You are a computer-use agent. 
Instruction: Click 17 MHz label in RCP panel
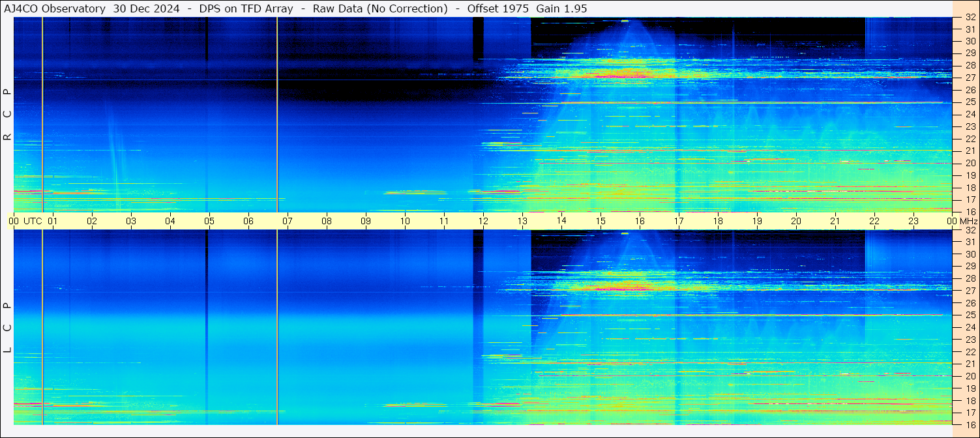coord(970,199)
